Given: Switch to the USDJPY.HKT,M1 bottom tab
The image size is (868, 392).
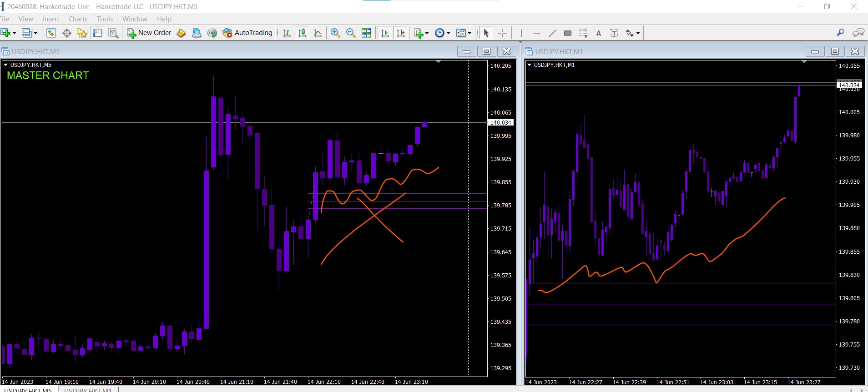Looking at the screenshot, I should 88,389.
